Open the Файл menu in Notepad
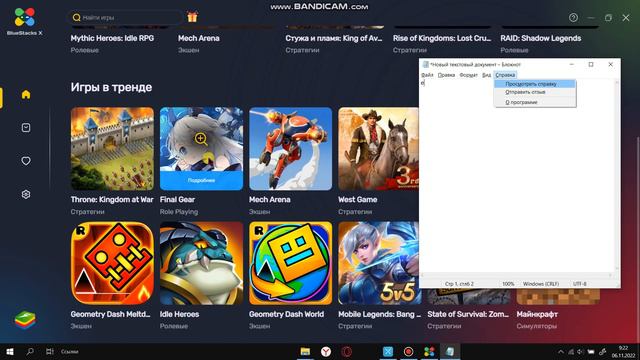640x360 pixels. click(x=427, y=75)
